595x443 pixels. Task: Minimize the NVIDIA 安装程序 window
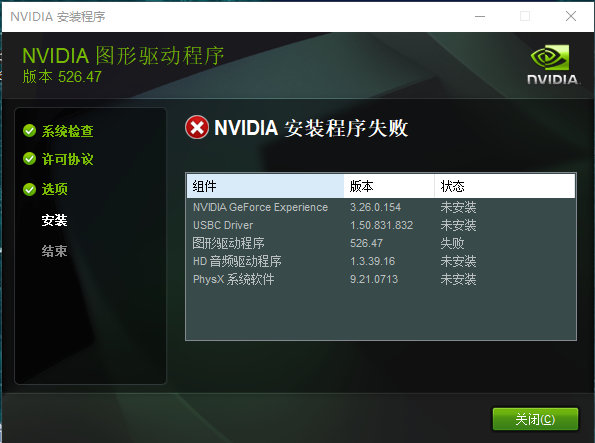click(480, 16)
